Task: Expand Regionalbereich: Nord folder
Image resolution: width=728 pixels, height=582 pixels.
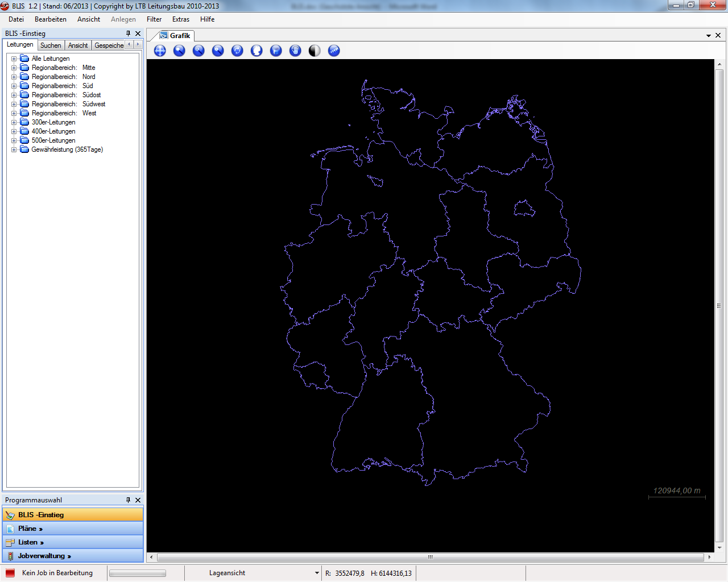Action: [14, 77]
